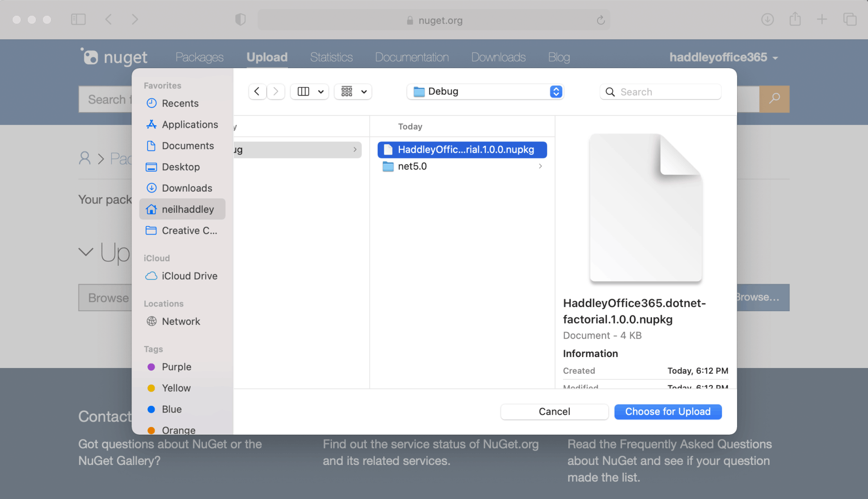Select the neilhaddley home folder
The image size is (868, 499).
pyautogui.click(x=182, y=209)
